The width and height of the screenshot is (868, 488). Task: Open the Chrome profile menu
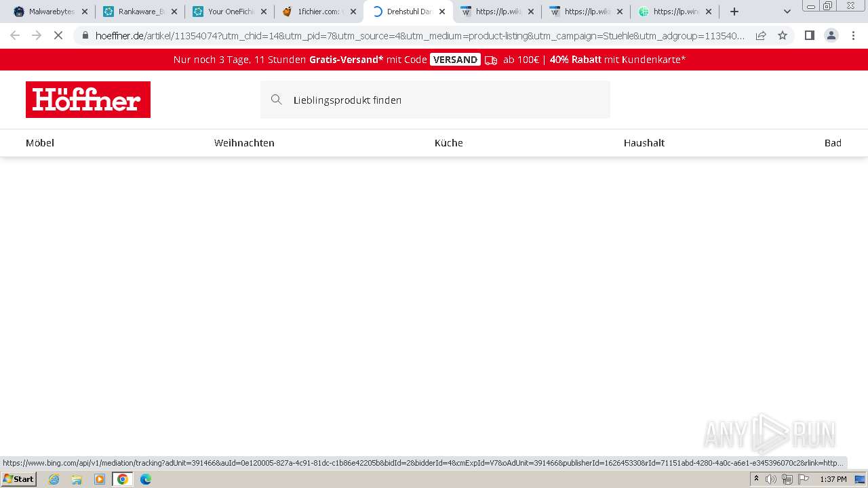tap(831, 35)
